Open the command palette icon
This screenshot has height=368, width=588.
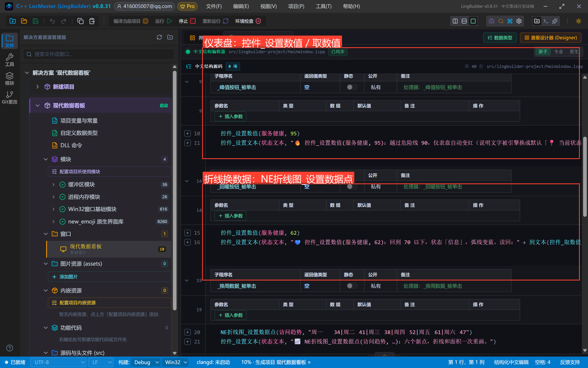click(x=510, y=21)
